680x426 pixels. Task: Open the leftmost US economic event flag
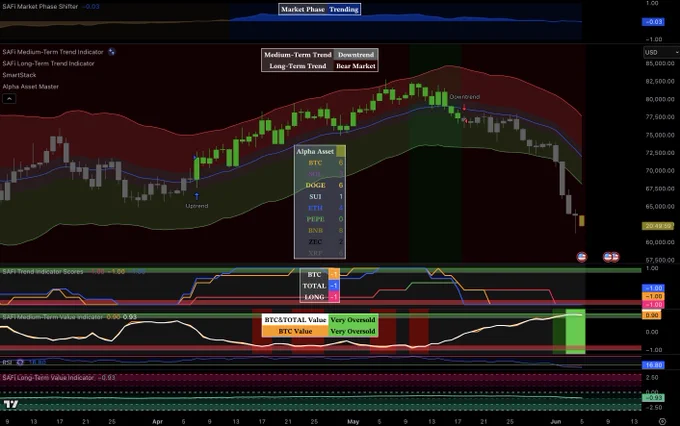coord(582,257)
